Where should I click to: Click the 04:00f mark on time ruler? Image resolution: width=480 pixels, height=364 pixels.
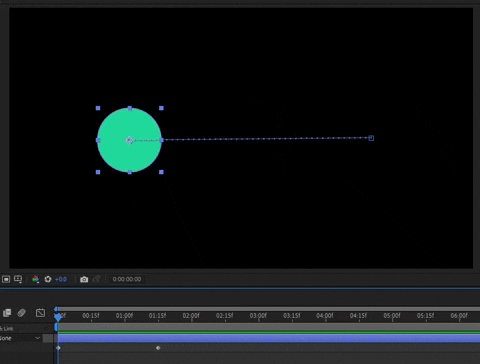(325, 315)
